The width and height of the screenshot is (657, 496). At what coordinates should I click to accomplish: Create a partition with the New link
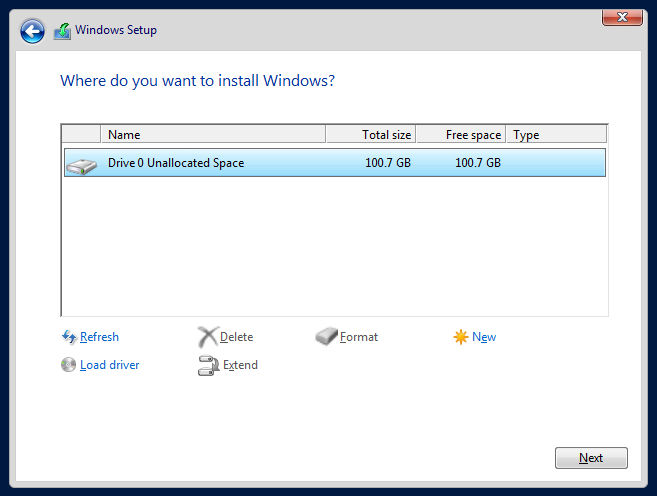click(x=484, y=337)
